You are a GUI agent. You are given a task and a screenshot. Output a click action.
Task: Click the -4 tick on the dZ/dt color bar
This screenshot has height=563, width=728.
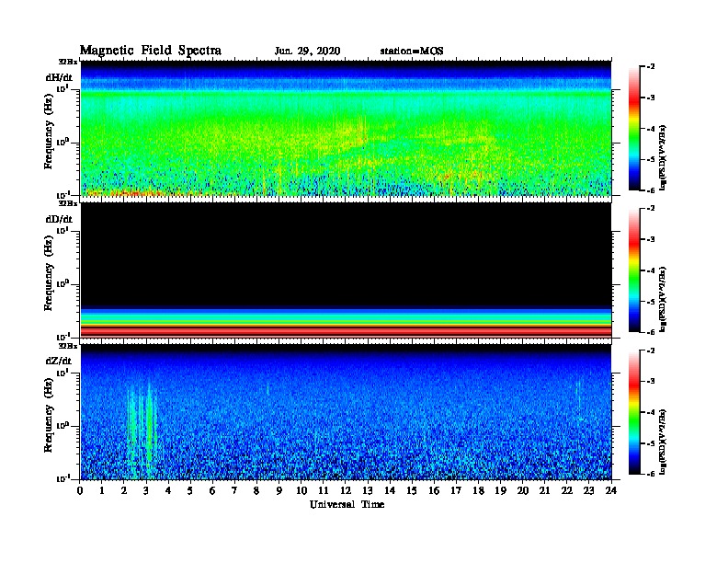pos(651,412)
